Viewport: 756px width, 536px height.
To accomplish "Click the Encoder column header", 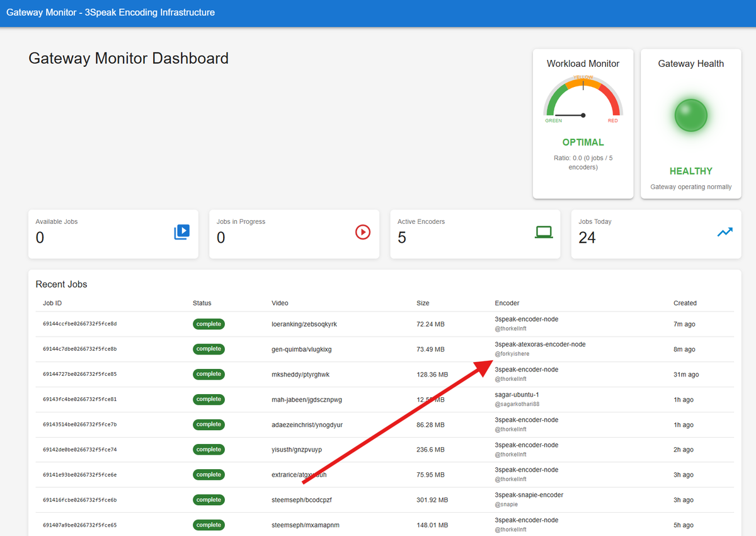I will click(x=507, y=303).
